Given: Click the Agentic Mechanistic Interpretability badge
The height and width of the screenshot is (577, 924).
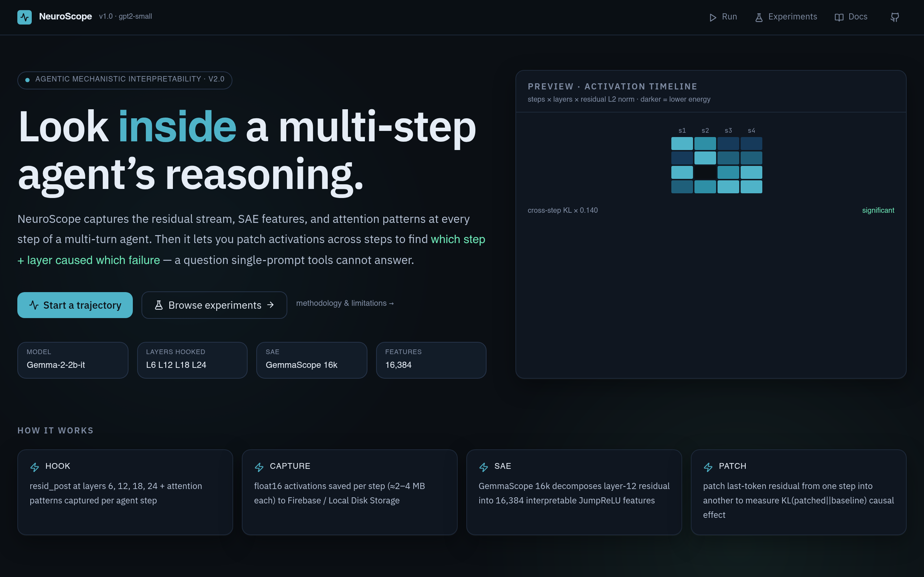Looking at the screenshot, I should (125, 80).
